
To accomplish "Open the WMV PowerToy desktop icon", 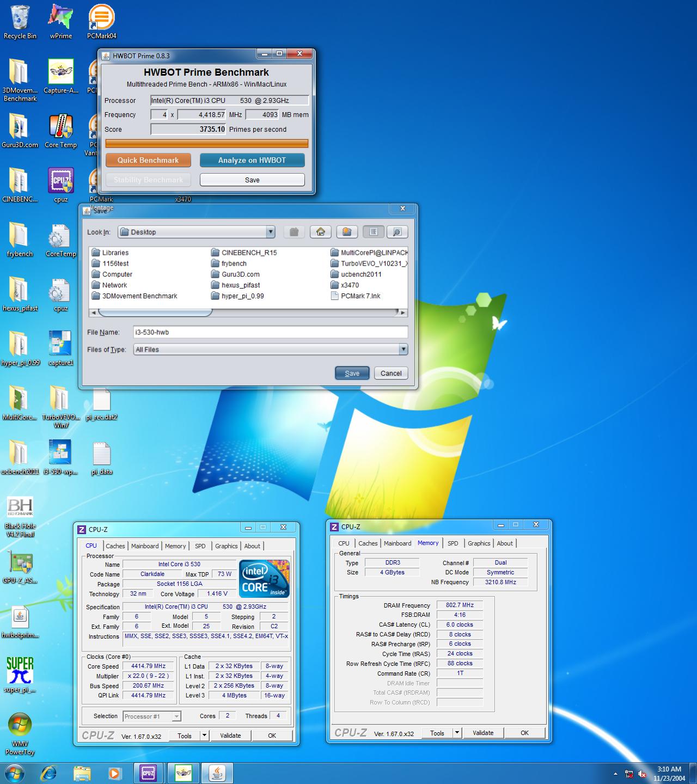I will coord(20,733).
